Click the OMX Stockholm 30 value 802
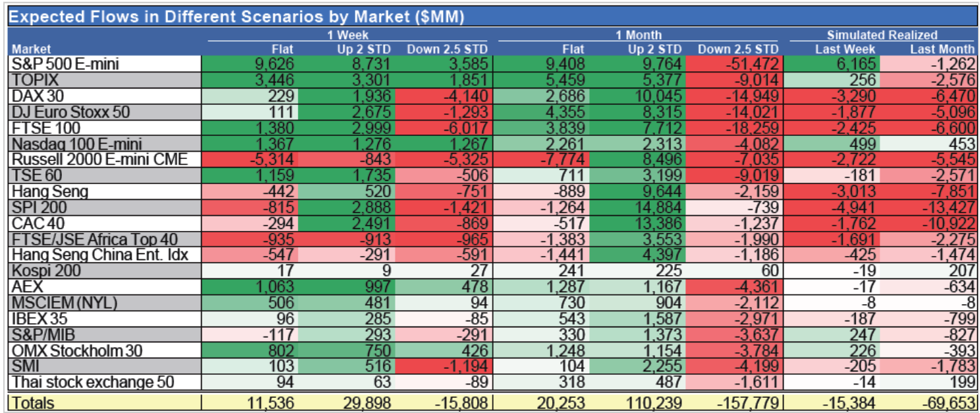 coord(280,350)
